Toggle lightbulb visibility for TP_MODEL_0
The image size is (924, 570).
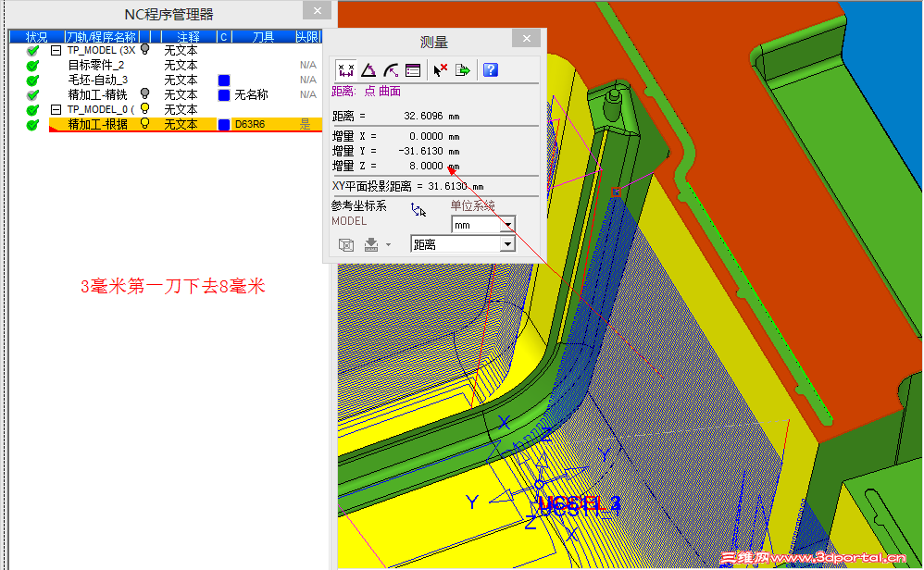[x=144, y=108]
